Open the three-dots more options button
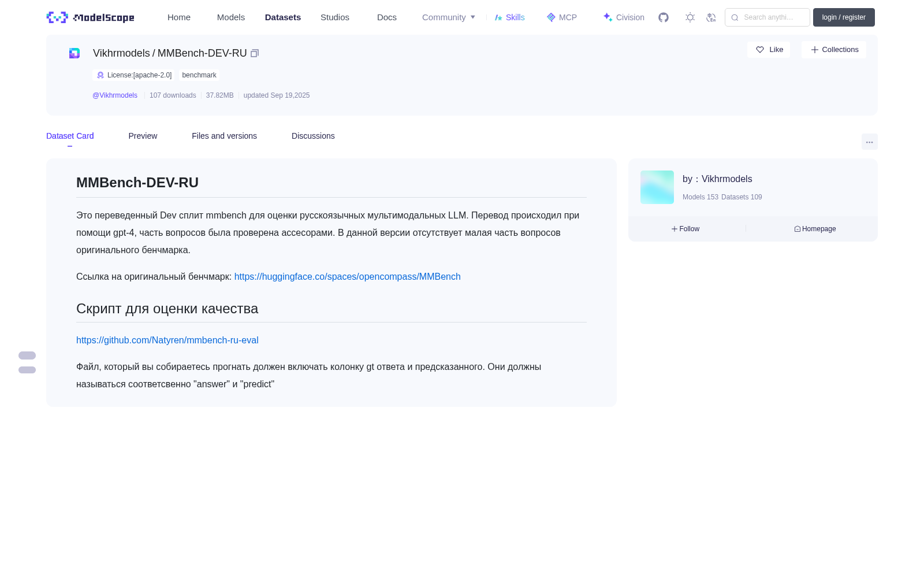The height and width of the screenshot is (578, 924). tap(870, 142)
